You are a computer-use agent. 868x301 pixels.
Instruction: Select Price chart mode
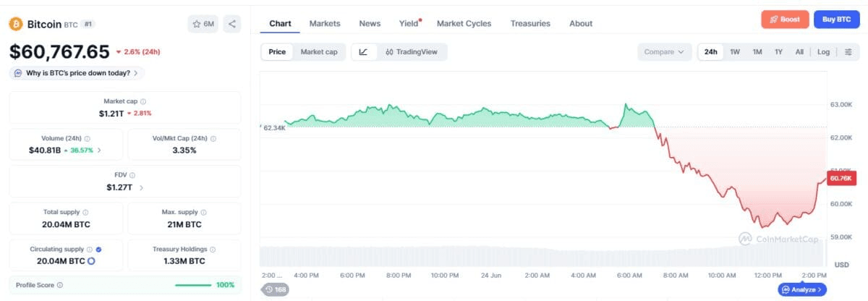[277, 52]
